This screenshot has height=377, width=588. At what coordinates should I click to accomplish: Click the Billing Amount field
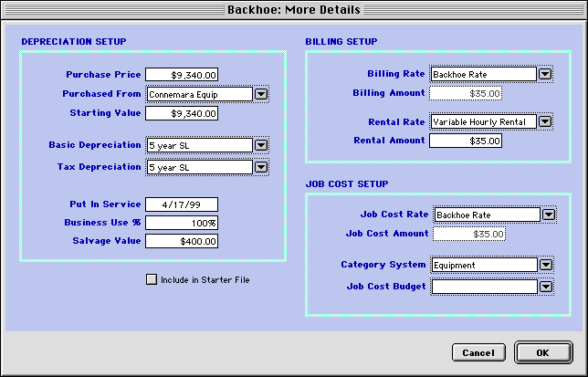[x=466, y=93]
